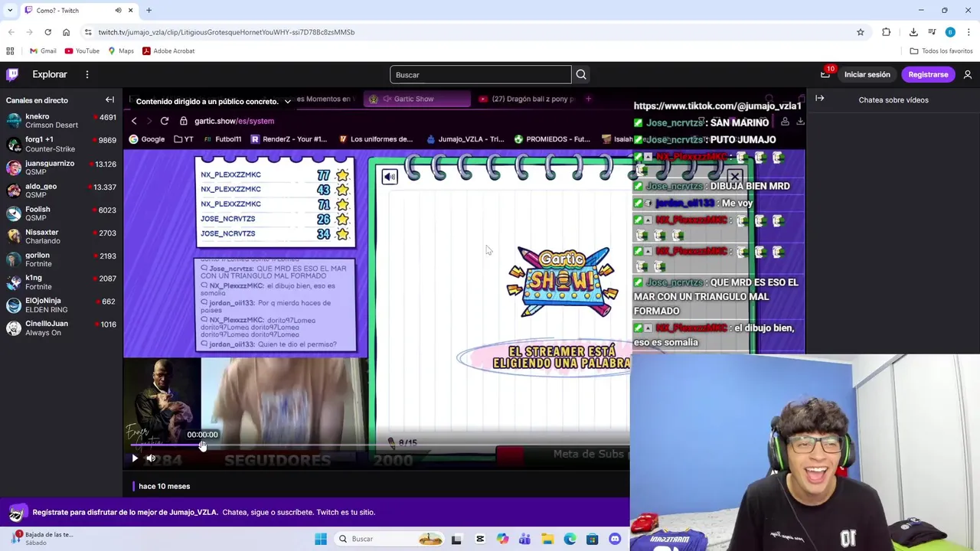Click the Twitch search magnifier button
Viewport: 980px width, 551px height.
(581, 74)
